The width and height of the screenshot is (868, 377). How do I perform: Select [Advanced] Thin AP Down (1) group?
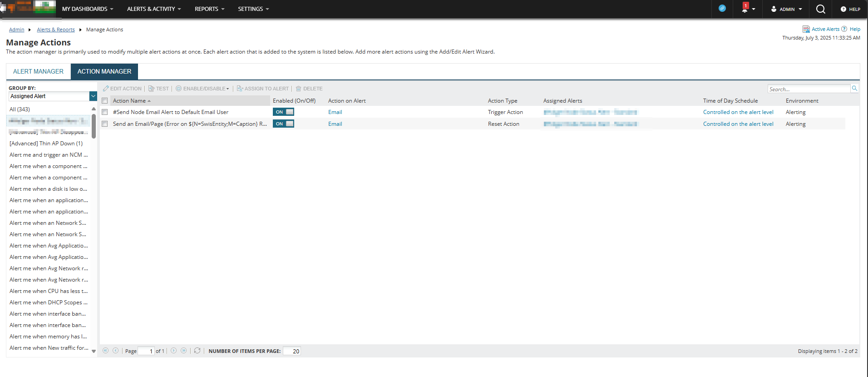[x=46, y=144]
